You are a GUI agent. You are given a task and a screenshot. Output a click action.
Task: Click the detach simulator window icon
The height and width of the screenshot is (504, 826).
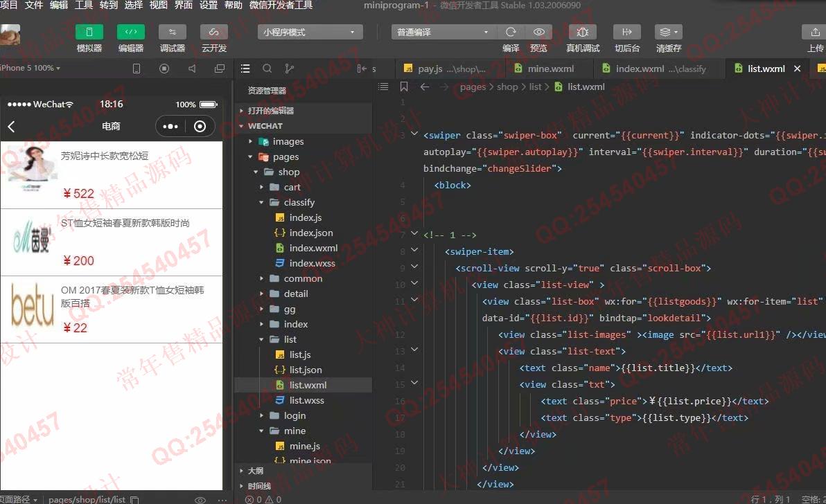pyautogui.click(x=220, y=69)
